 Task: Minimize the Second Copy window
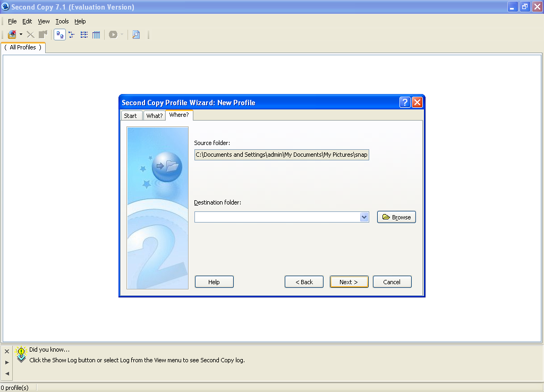tap(513, 6)
